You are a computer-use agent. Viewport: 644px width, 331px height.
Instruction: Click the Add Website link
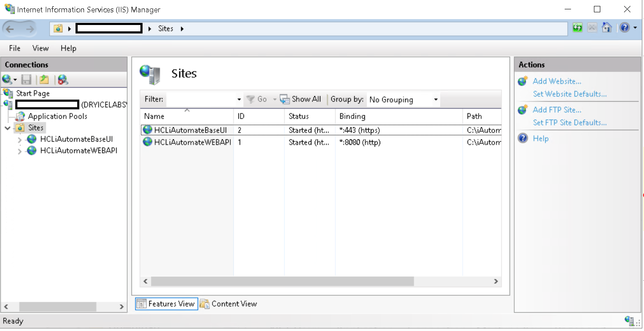click(557, 81)
